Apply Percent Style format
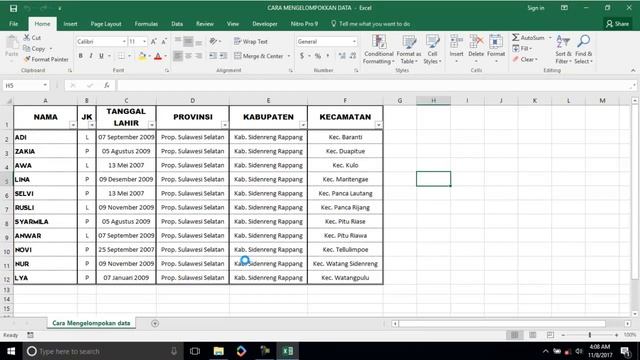640x360 pixels. tap(318, 56)
